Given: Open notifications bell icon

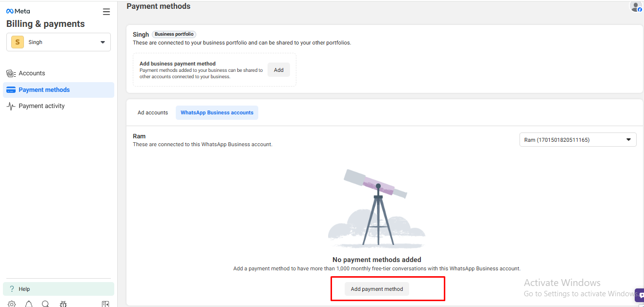Looking at the screenshot, I should pyautogui.click(x=29, y=304).
